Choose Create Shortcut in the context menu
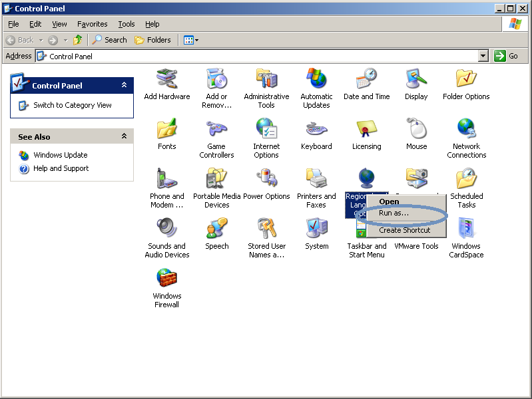Image resolution: width=532 pixels, height=399 pixels. click(406, 230)
